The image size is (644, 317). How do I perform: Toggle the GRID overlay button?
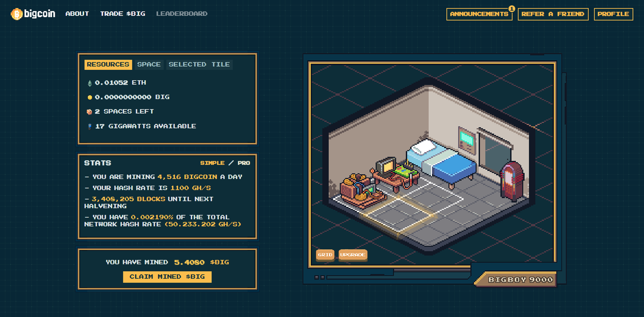click(x=325, y=255)
